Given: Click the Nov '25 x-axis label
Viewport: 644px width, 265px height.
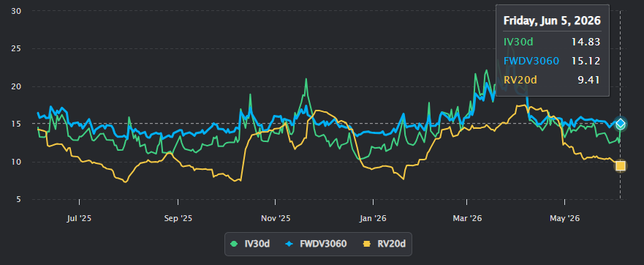Looking at the screenshot, I should click(x=275, y=218).
